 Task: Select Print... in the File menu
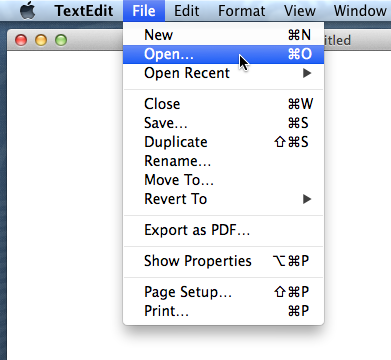coord(223,311)
